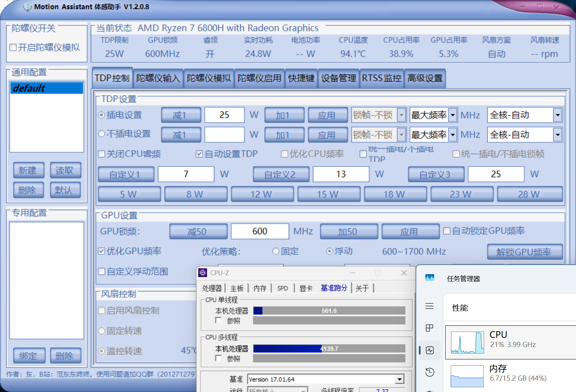
Task: Toggle 优化CPU频率 checkbox
Action: click(x=284, y=154)
